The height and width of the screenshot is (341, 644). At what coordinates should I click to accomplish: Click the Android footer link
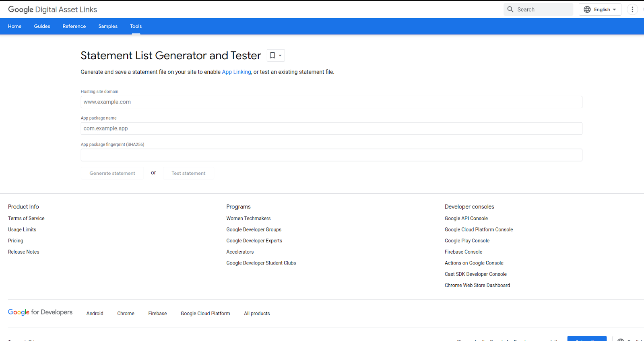tap(95, 314)
